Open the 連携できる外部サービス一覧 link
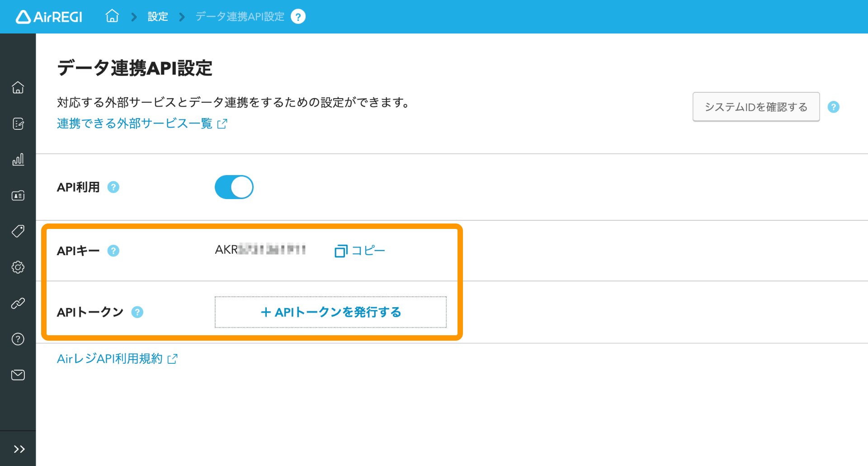The image size is (868, 466). tap(142, 124)
